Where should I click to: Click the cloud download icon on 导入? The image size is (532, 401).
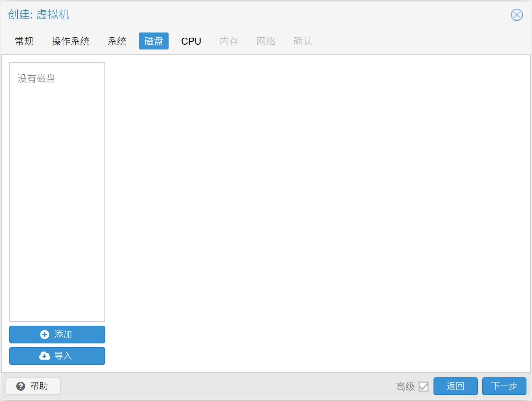(x=45, y=356)
